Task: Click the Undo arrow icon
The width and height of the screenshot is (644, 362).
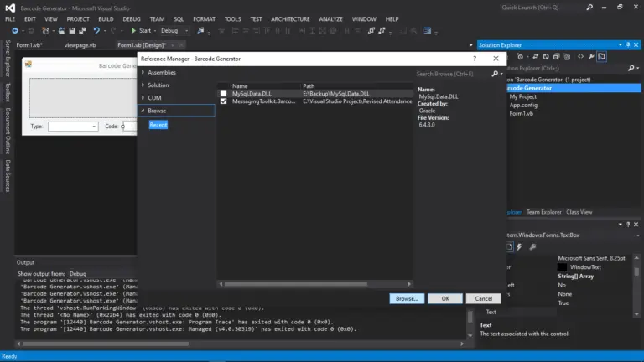Action: (x=97, y=30)
